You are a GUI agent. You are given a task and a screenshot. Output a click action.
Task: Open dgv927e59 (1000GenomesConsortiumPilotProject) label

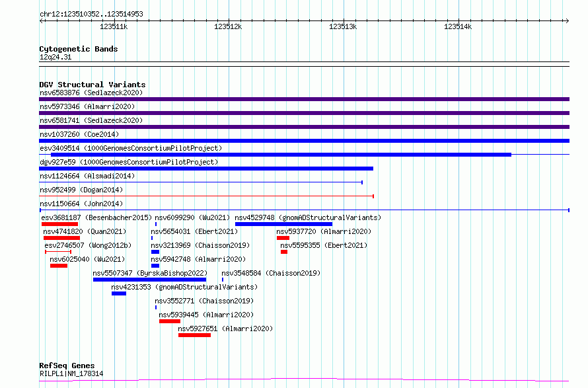(129, 162)
